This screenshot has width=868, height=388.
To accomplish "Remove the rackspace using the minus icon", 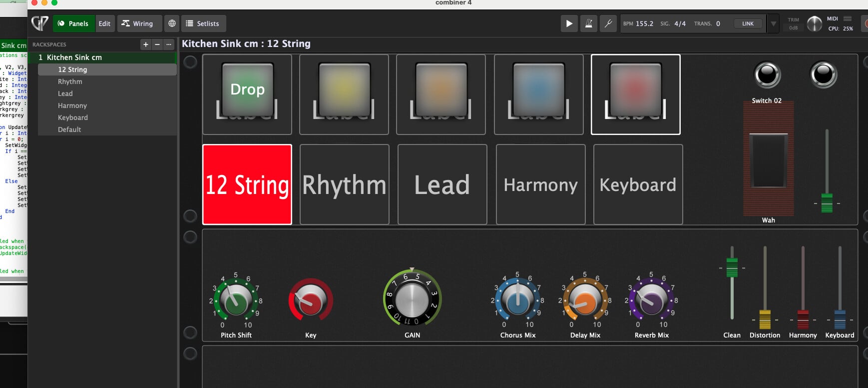I will (x=157, y=44).
